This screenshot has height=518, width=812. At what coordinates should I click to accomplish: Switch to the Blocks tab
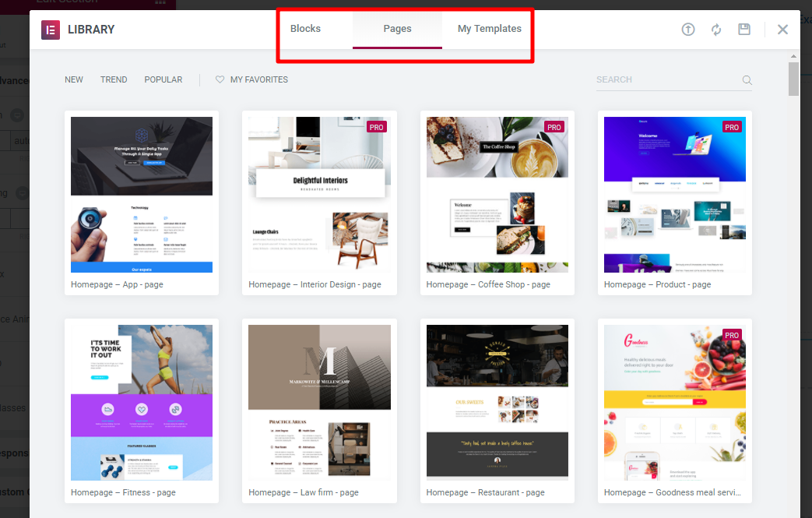tap(305, 29)
